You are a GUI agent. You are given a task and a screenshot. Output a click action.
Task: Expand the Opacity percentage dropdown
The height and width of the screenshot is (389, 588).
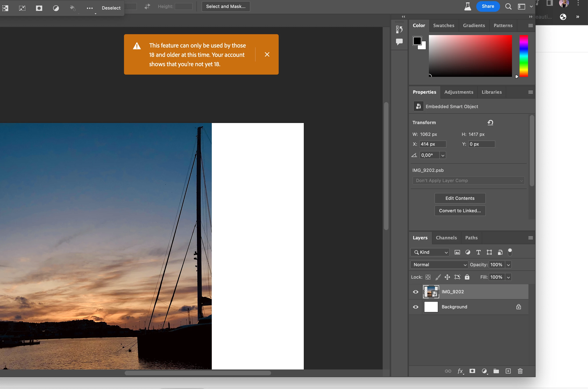point(508,265)
